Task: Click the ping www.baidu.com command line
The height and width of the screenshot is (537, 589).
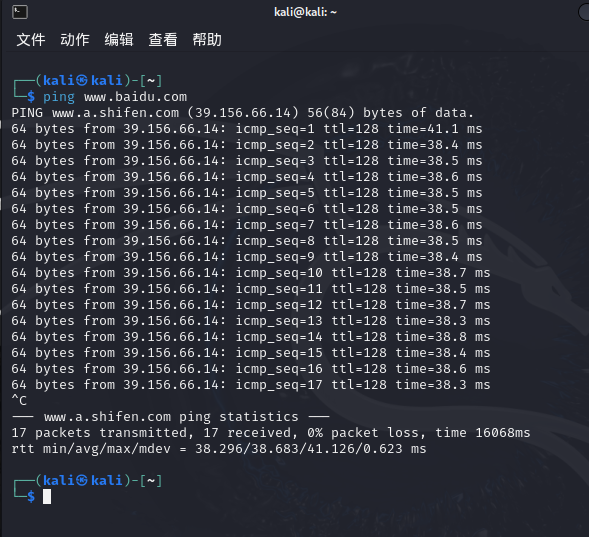Action: pos(115,97)
